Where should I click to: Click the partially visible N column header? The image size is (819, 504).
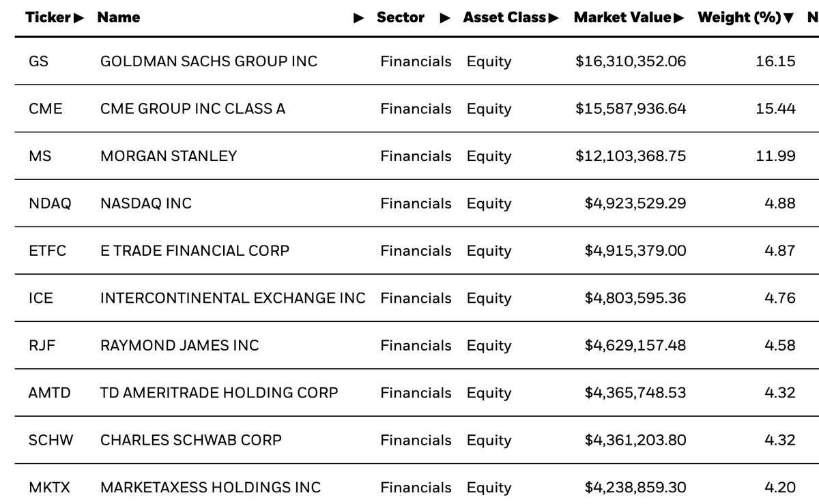coord(812,18)
